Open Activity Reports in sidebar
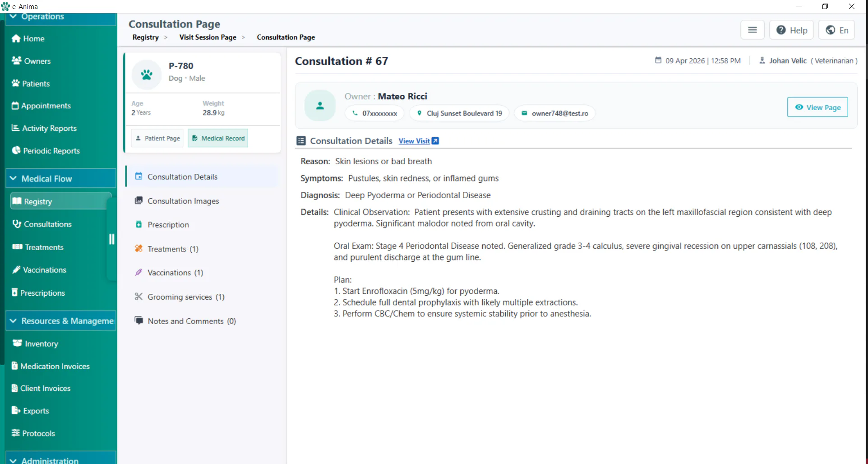This screenshot has height=464, width=868. (x=44, y=128)
